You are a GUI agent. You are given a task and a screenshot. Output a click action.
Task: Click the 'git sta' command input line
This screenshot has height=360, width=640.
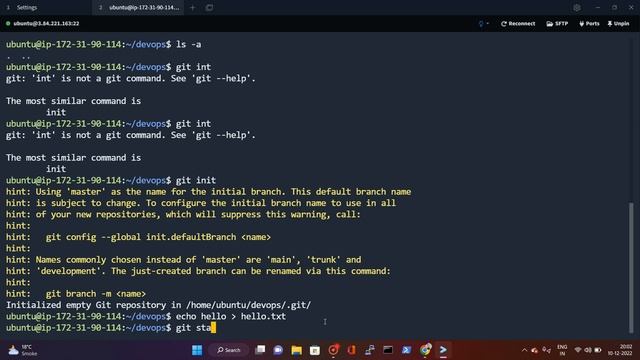click(111, 328)
